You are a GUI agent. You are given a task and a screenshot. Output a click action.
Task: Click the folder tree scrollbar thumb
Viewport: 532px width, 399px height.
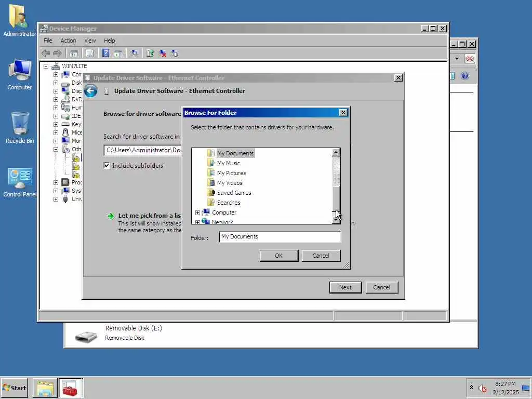(336, 198)
